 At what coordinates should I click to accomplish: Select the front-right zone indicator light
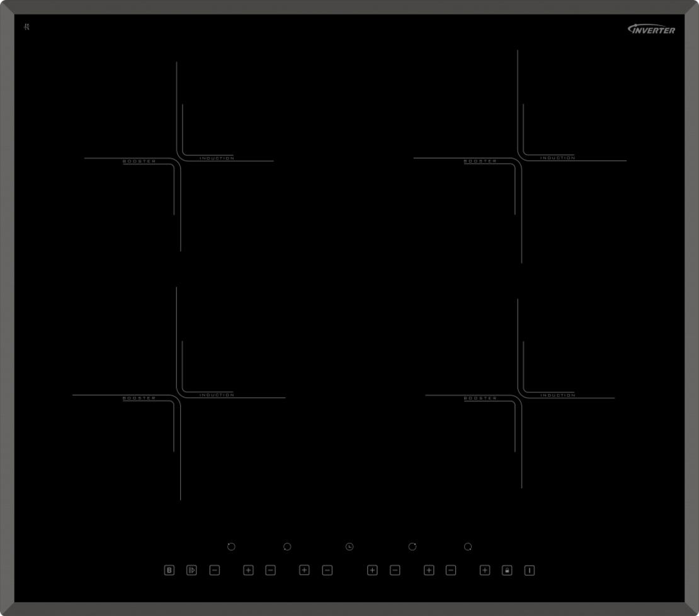tap(467, 546)
